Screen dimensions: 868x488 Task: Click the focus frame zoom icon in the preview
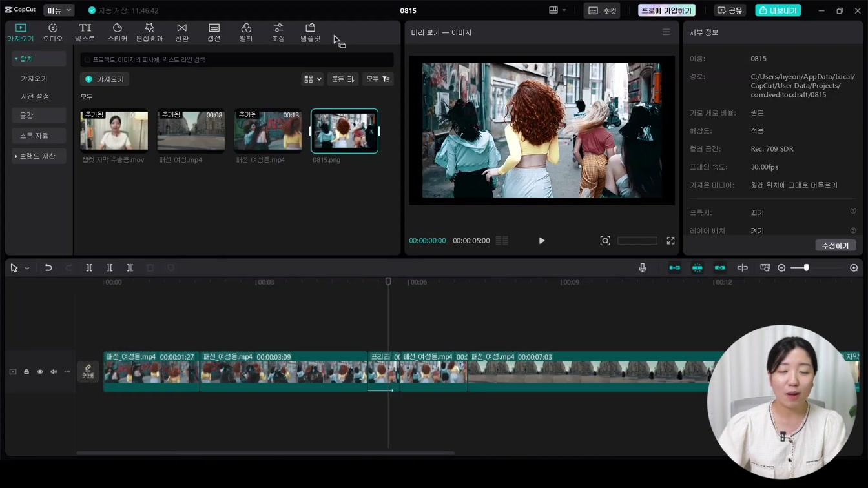coord(605,241)
